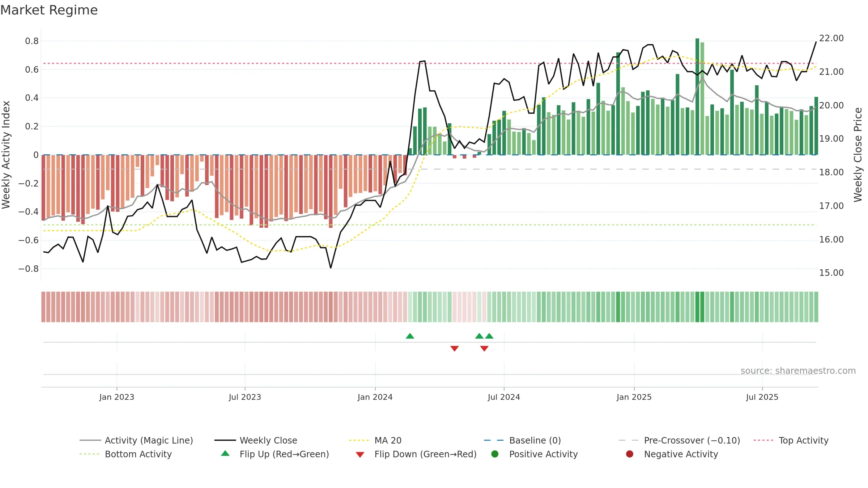Toggle Flip Down (Green→Red) legend entry
This screenshot has height=488, width=868.
[416, 454]
